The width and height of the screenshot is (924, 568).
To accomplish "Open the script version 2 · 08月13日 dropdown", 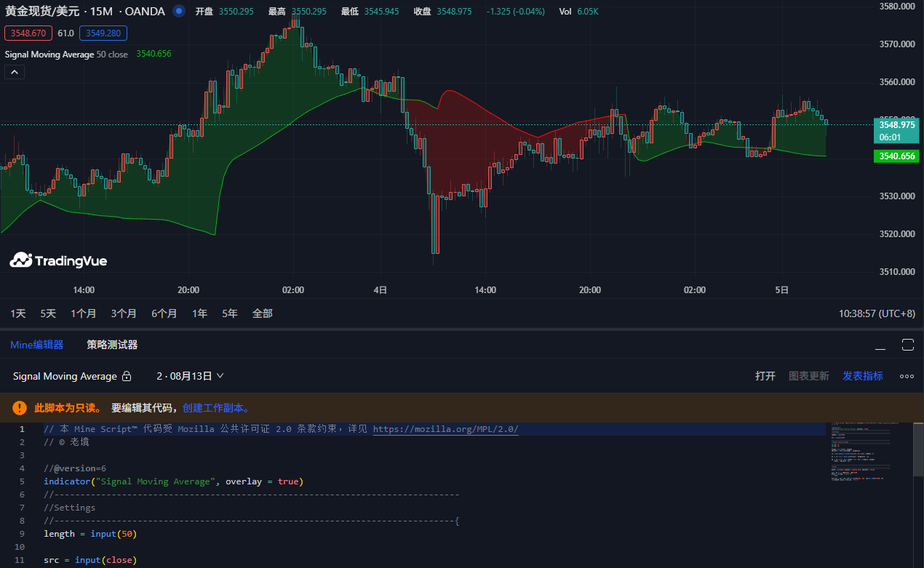I will [190, 376].
